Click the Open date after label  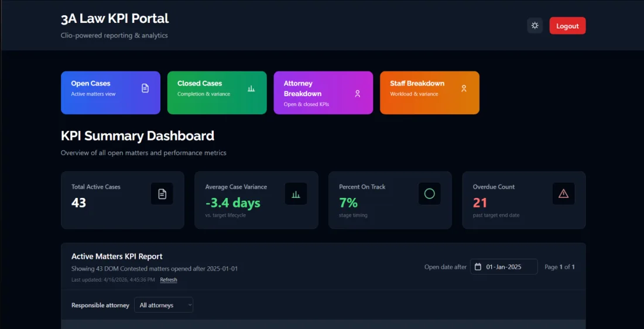446,267
